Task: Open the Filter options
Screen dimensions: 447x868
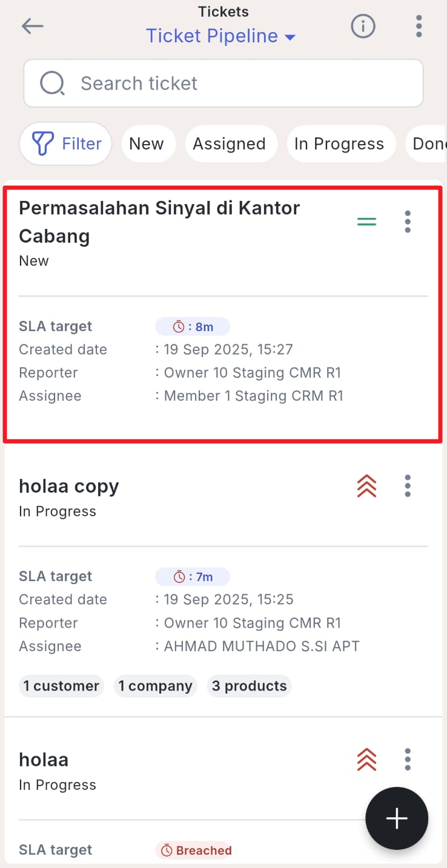Action: (66, 144)
